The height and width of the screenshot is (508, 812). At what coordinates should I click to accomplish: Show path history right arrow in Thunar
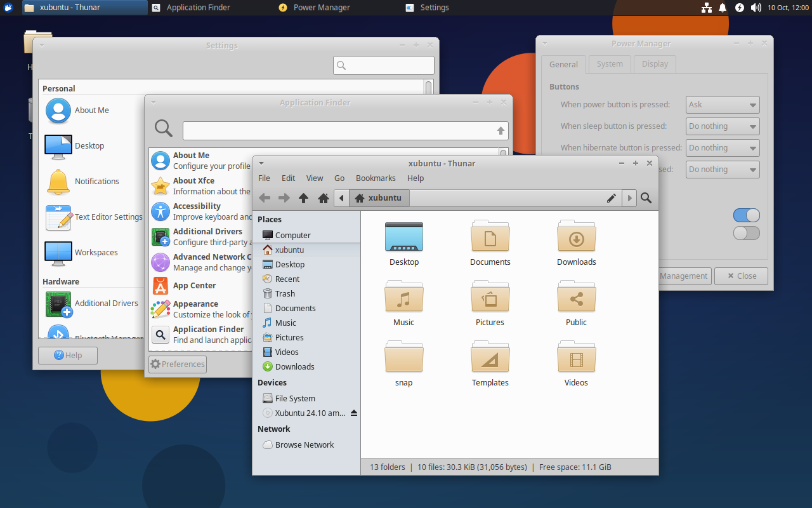coord(629,198)
